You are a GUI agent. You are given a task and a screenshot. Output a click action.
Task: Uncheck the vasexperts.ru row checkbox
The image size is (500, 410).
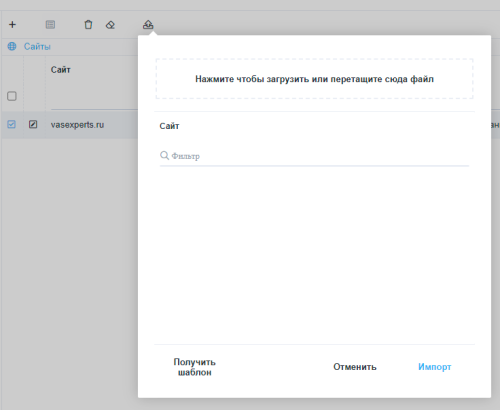[x=11, y=124]
